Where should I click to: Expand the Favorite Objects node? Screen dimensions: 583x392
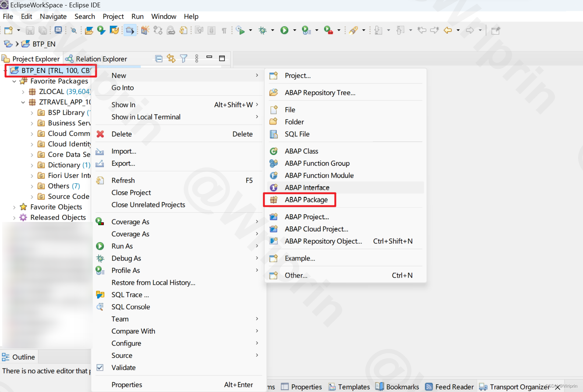tap(14, 207)
